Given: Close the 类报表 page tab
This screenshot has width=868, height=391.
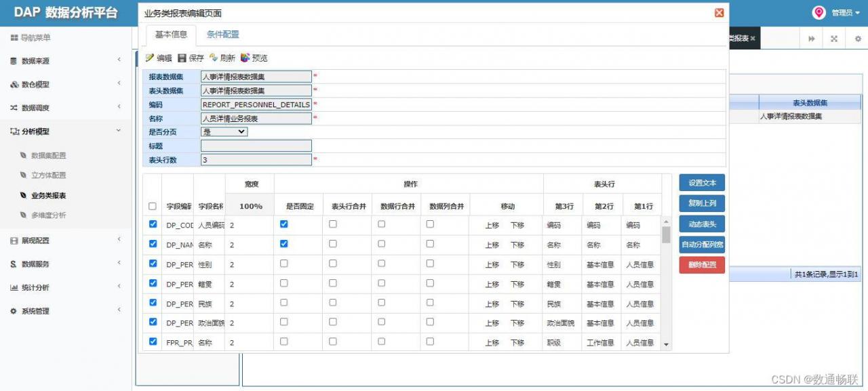Looking at the screenshot, I should (x=753, y=39).
